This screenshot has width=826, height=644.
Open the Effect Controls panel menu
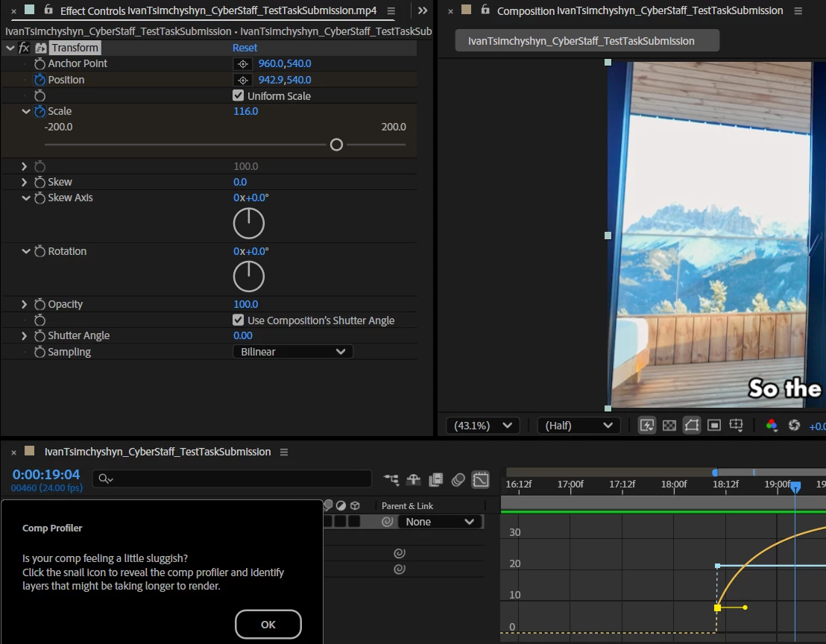click(x=391, y=10)
